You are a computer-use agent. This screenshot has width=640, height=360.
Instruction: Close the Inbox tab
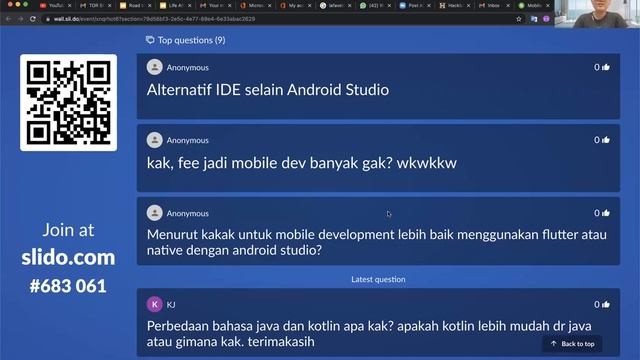tap(508, 5)
